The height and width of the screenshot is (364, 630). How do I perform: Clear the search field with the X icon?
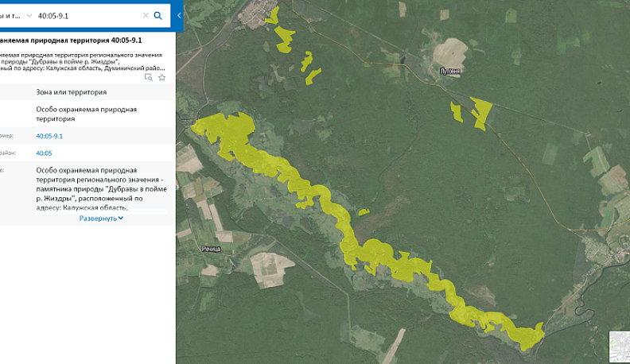[x=145, y=15]
